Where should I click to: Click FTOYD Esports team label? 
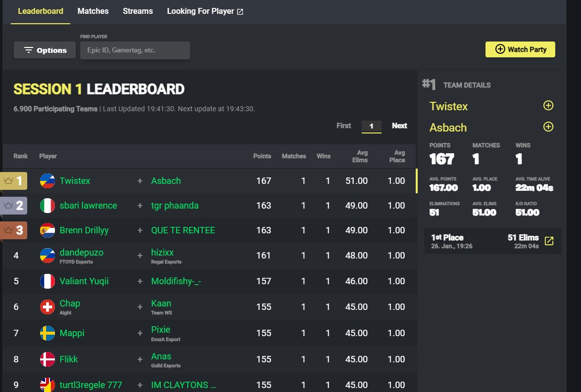(x=76, y=262)
